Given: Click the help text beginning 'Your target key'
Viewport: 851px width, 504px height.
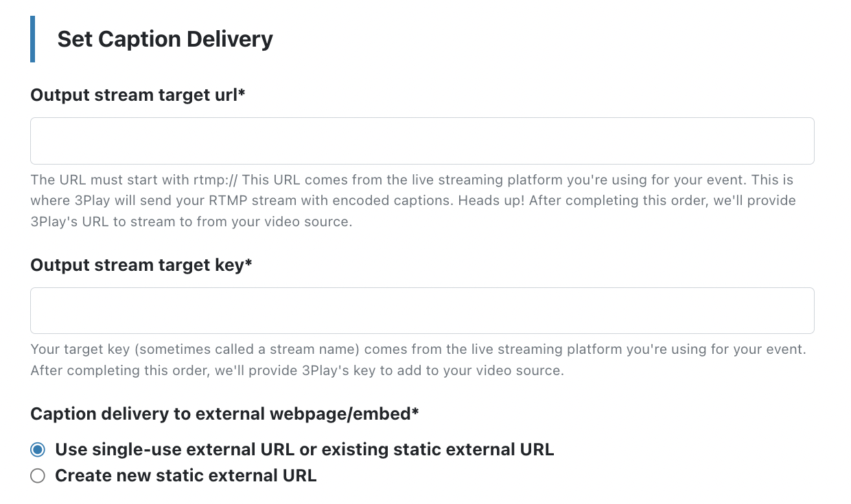Looking at the screenshot, I should click(418, 360).
